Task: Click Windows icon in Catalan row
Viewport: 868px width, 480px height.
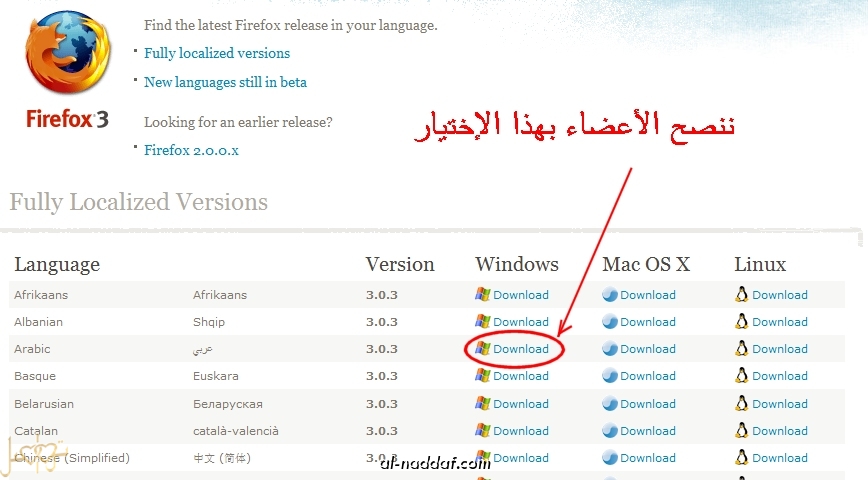Action: [x=483, y=431]
